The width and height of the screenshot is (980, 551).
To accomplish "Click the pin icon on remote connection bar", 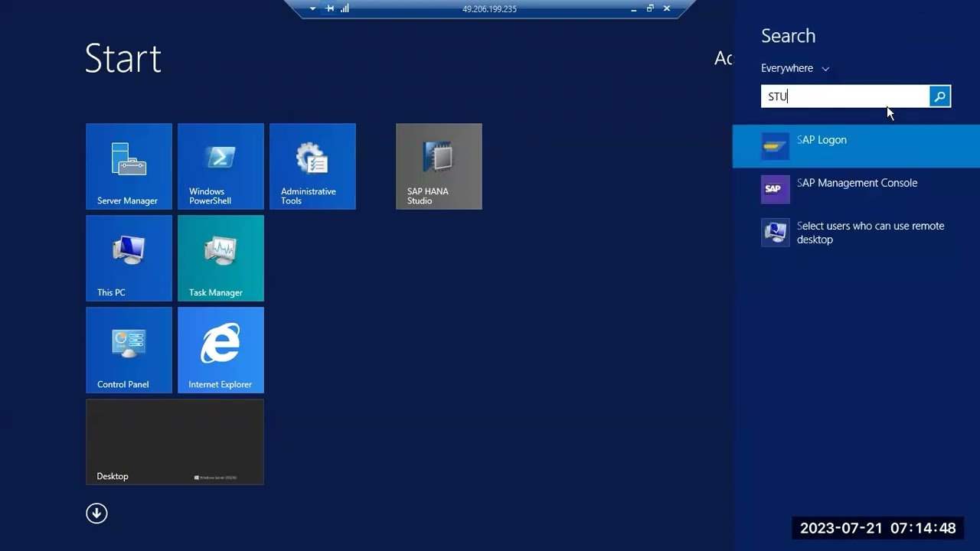I will pyautogui.click(x=330, y=8).
